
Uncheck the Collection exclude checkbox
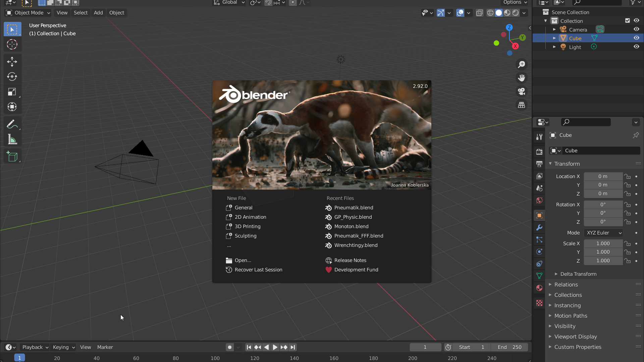tap(628, 21)
